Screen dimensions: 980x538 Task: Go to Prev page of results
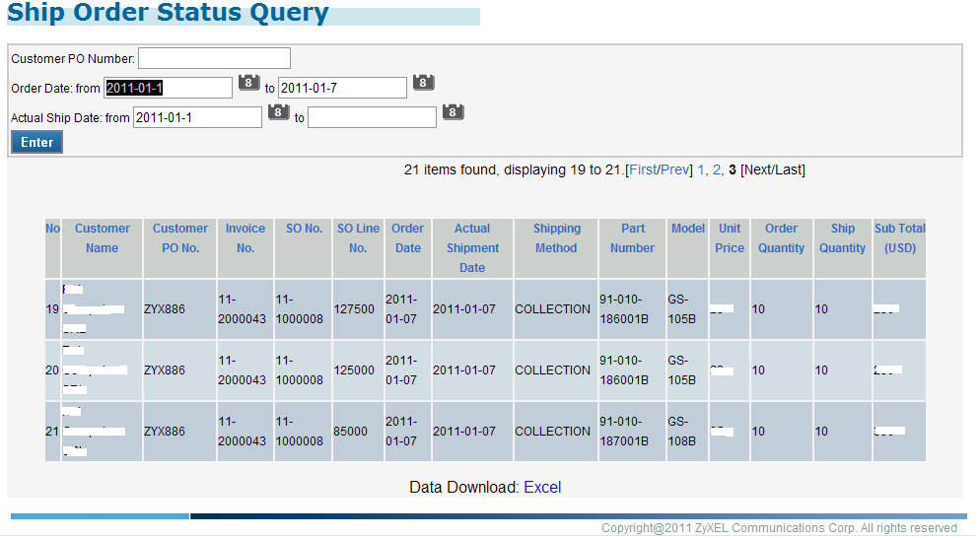pos(675,169)
